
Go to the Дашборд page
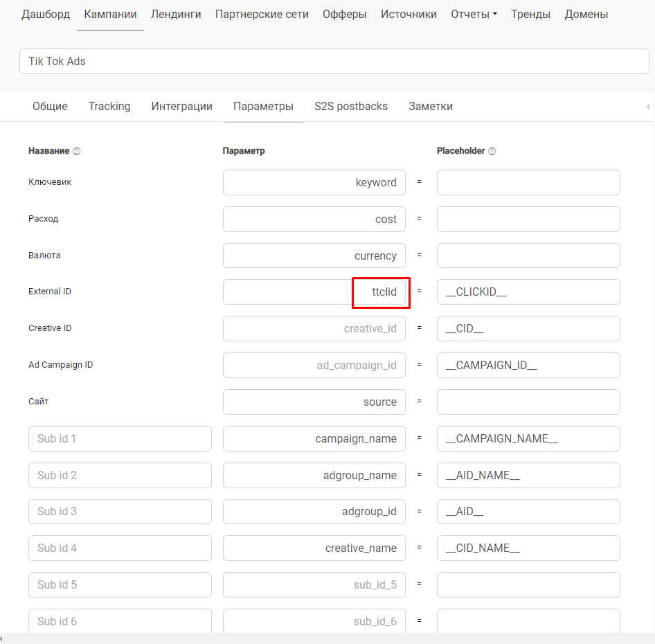click(x=46, y=15)
